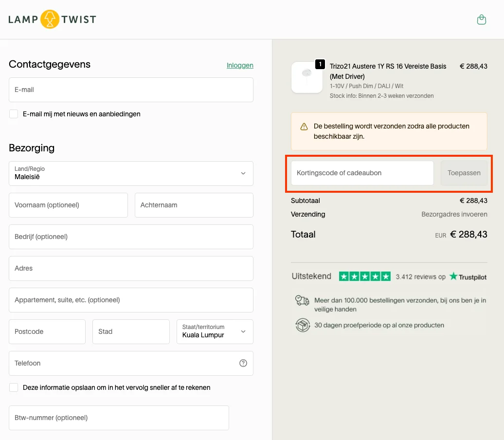Click the Trustpilot logo
Viewport: 504px width, 440px height.
[x=468, y=276]
